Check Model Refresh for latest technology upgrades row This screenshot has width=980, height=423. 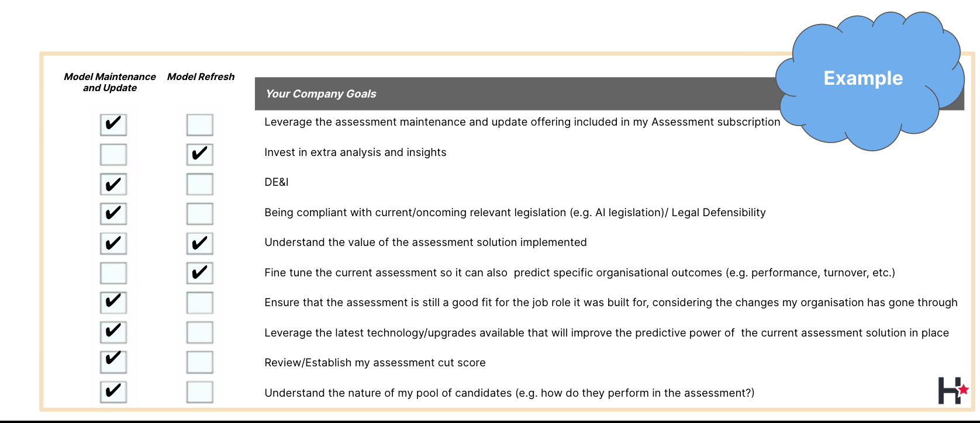coord(199,332)
